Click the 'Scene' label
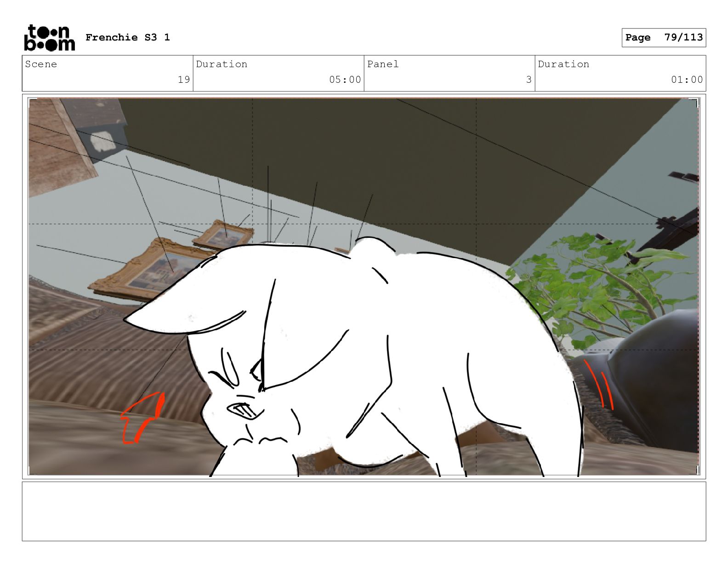Screen dimensions: 728x563 pos(41,64)
